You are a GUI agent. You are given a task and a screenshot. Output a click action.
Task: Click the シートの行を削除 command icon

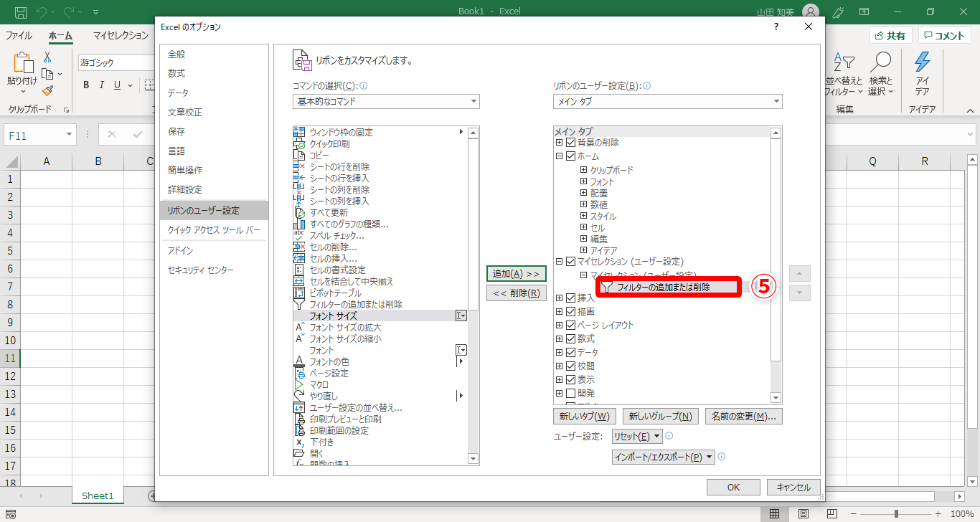tap(300, 166)
